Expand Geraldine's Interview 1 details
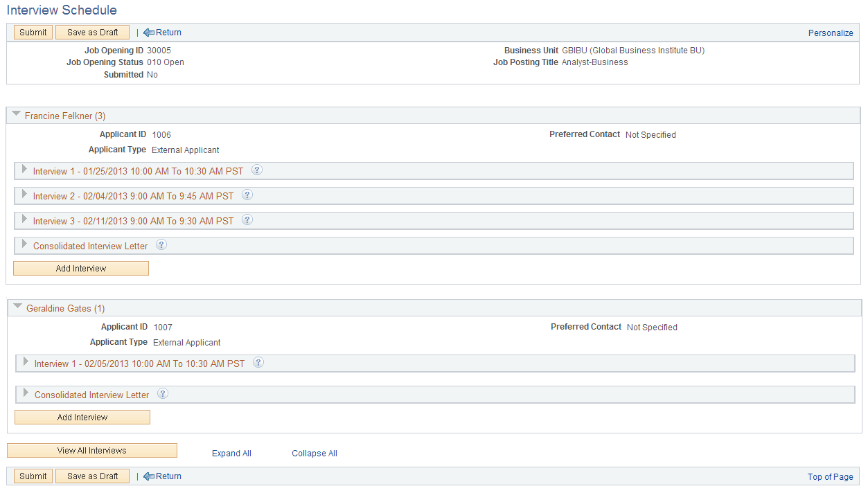This screenshot has width=868, height=493. tap(24, 363)
